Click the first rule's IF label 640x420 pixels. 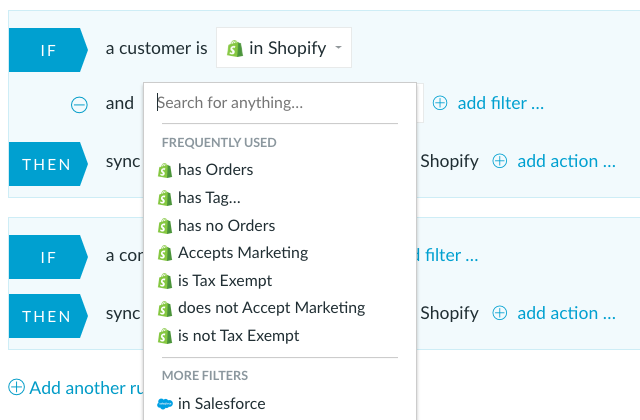48,50
